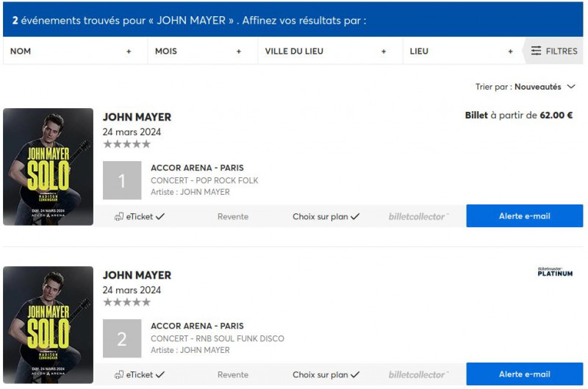Screen dimensions: 588x389
Task: Open first John Mayer Solo poster thumbnail
Action: tap(49, 167)
